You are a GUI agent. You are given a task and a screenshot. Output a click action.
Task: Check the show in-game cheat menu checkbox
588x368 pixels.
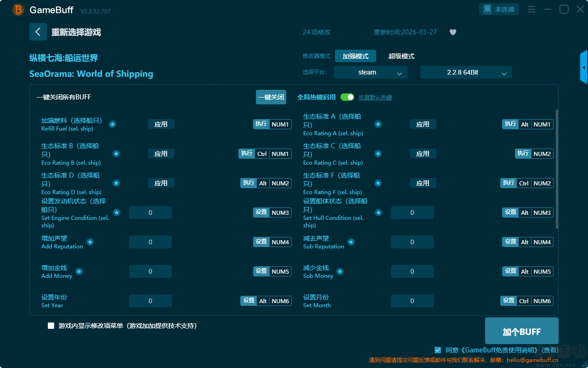51,326
